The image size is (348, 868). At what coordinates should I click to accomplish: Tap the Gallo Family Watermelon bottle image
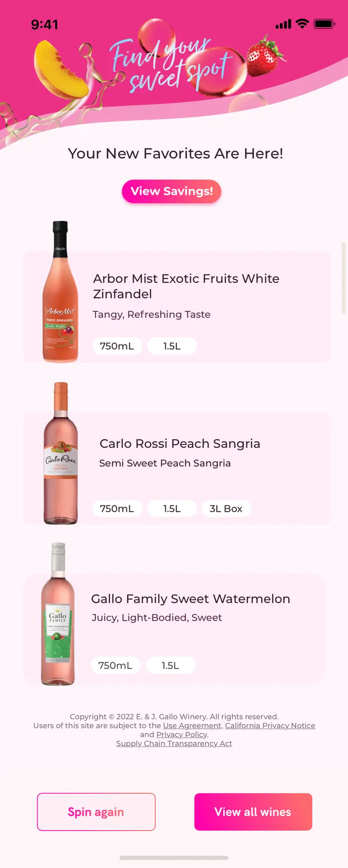[x=58, y=614]
